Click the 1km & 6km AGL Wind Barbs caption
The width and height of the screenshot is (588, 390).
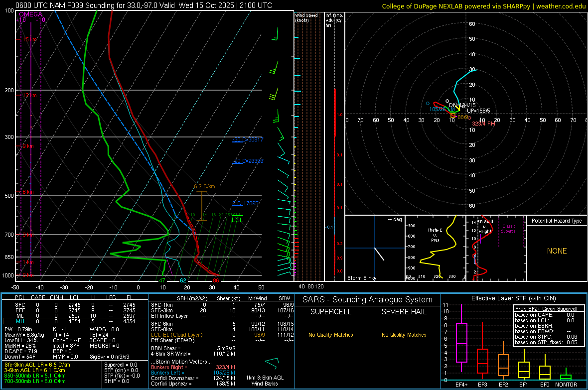pyautogui.click(x=265, y=381)
